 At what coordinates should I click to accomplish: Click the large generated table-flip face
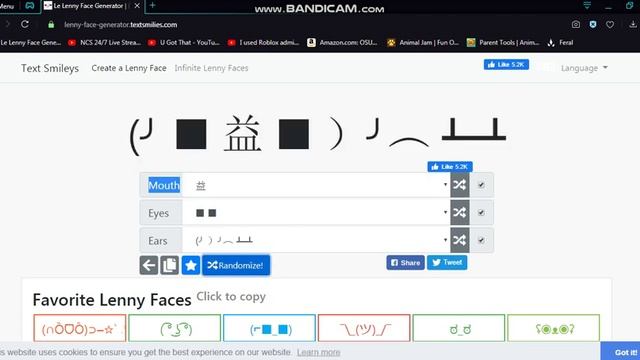pos(318,135)
